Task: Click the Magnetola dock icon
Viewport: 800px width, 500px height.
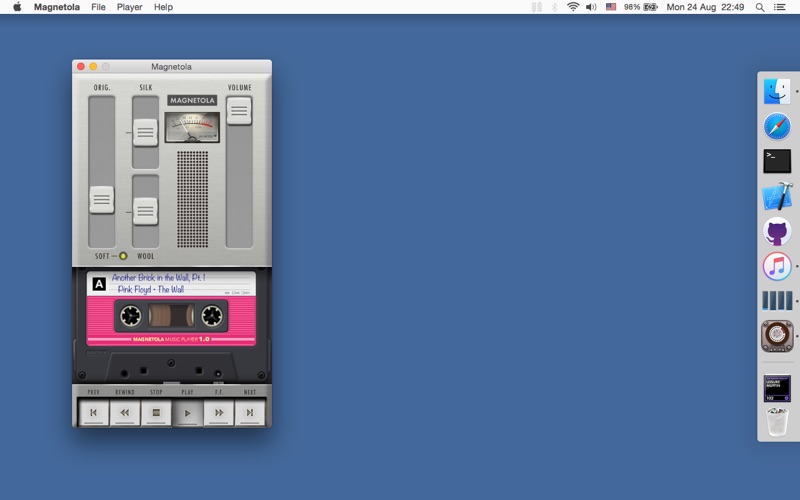Action: coord(777,336)
